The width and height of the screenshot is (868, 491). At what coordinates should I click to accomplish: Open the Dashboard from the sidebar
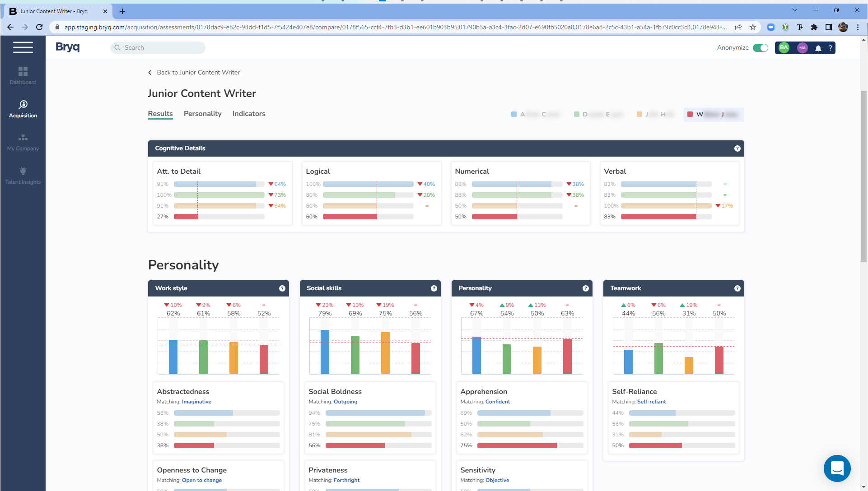coord(23,75)
